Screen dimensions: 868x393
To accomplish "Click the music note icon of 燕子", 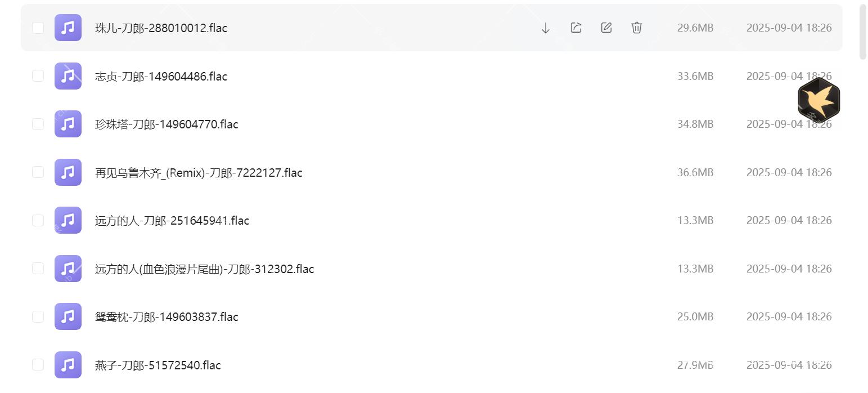I will [68, 365].
